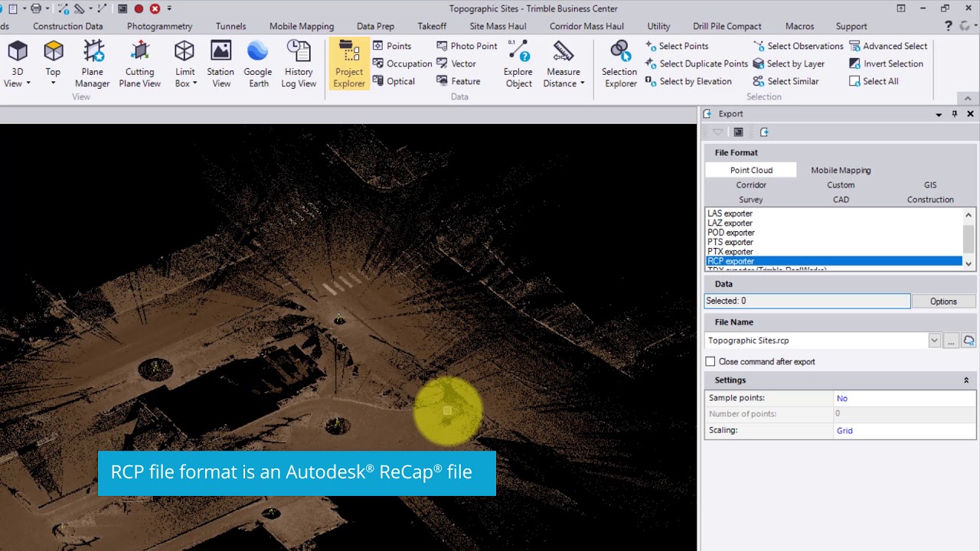Launch Google Earth from the ribbon
Image resolution: width=980 pixels, height=551 pixels.
click(x=258, y=64)
